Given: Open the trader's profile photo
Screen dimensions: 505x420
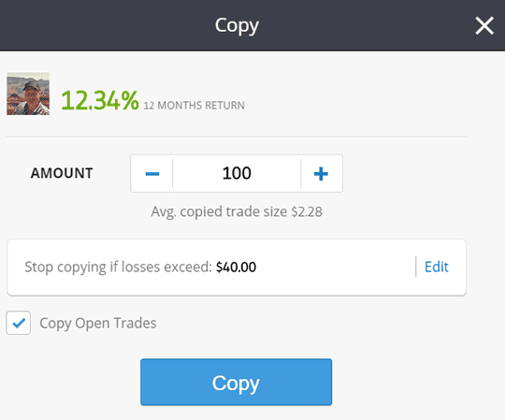Looking at the screenshot, I should point(28,94).
